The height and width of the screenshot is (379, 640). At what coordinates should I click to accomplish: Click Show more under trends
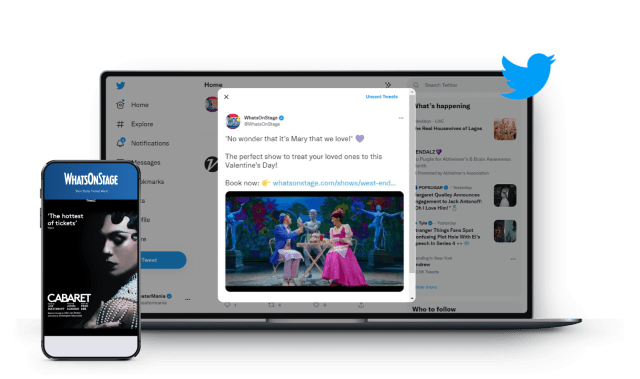click(x=426, y=287)
